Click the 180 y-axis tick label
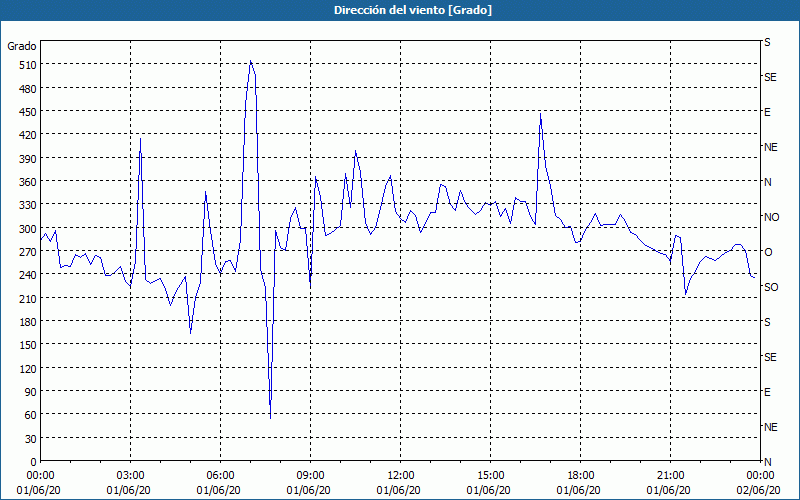 pos(28,322)
